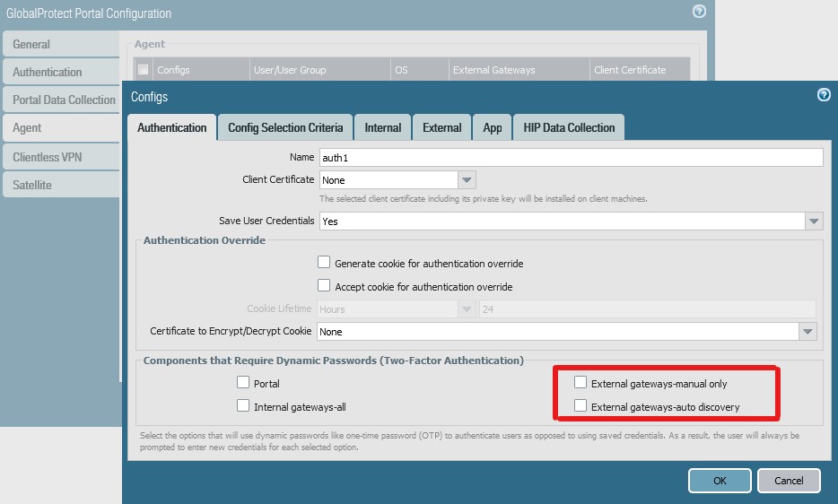
Task: Switch to Config Selection Criteria tab
Action: pos(285,127)
